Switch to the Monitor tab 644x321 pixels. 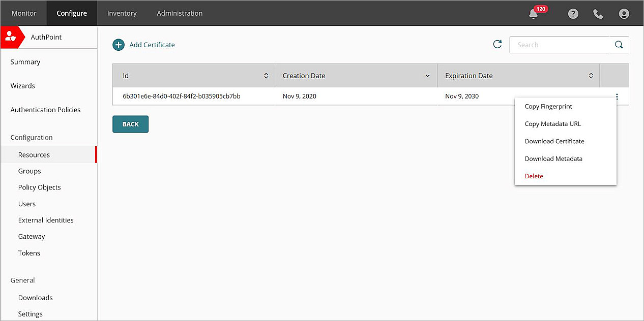coord(23,13)
